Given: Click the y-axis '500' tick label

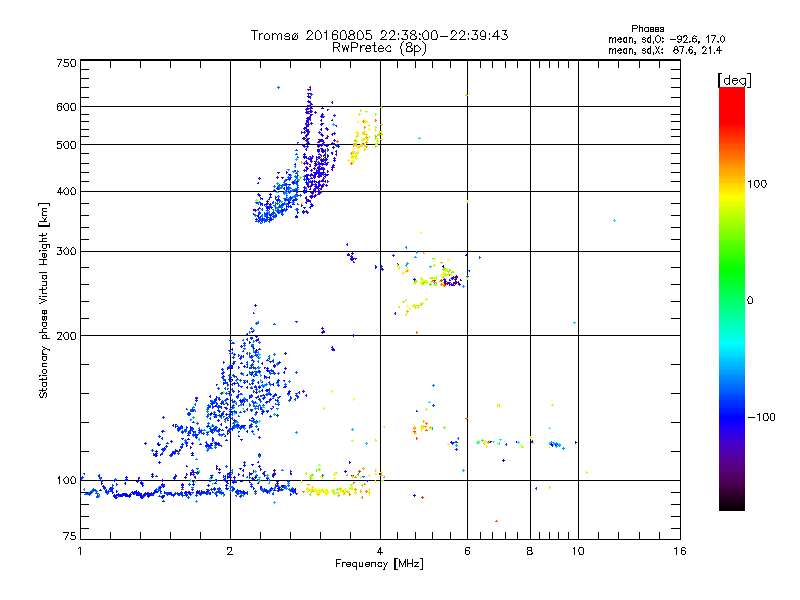Looking at the screenshot, I should coord(66,145).
